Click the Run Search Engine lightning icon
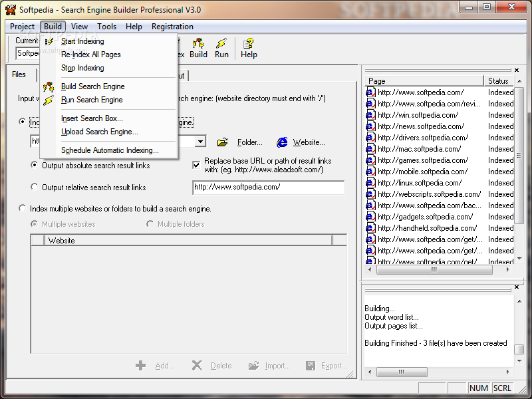532x399 pixels. click(49, 100)
